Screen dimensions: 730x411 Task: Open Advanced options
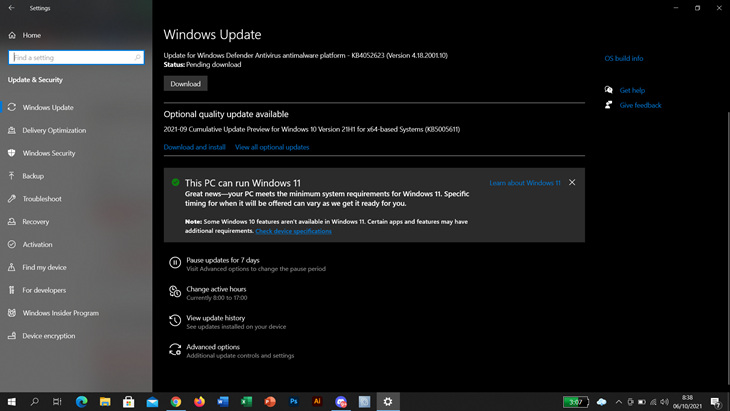213,347
